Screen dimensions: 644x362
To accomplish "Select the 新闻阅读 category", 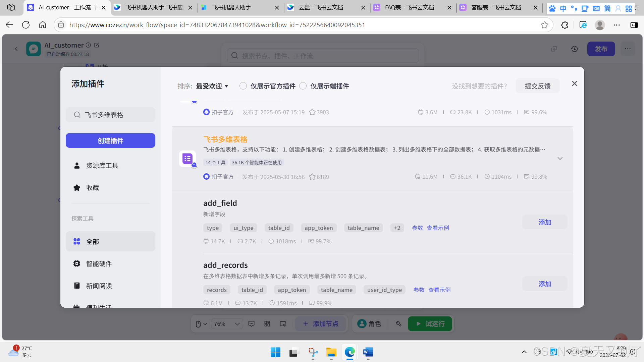I will point(99,286).
